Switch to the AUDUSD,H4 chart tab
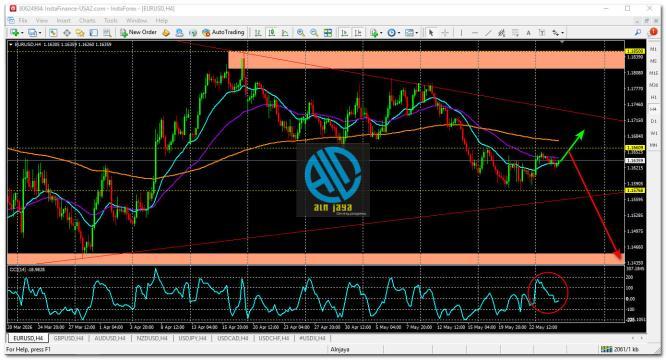This screenshot has height=360, width=666. point(110,338)
